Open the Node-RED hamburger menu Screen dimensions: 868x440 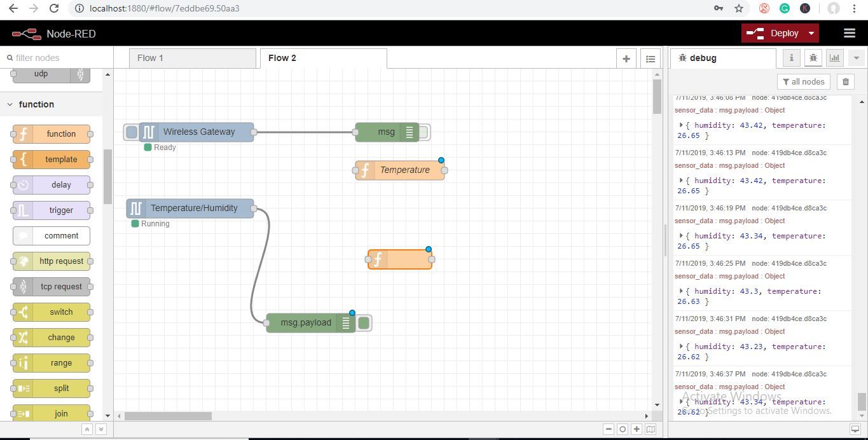click(x=849, y=33)
